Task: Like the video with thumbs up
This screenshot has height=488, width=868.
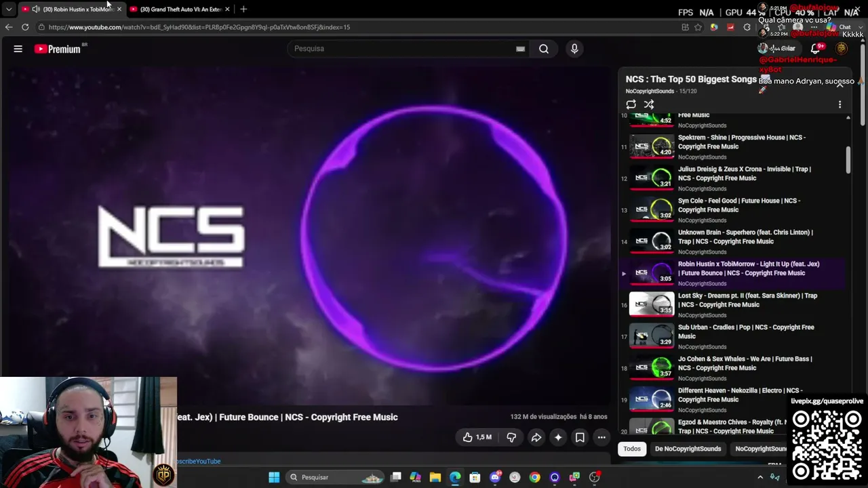Action: (x=477, y=438)
